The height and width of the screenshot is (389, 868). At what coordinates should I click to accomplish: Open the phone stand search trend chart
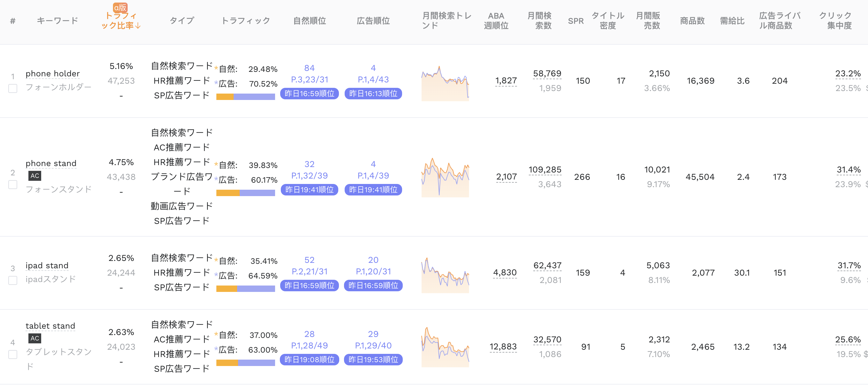[445, 178]
